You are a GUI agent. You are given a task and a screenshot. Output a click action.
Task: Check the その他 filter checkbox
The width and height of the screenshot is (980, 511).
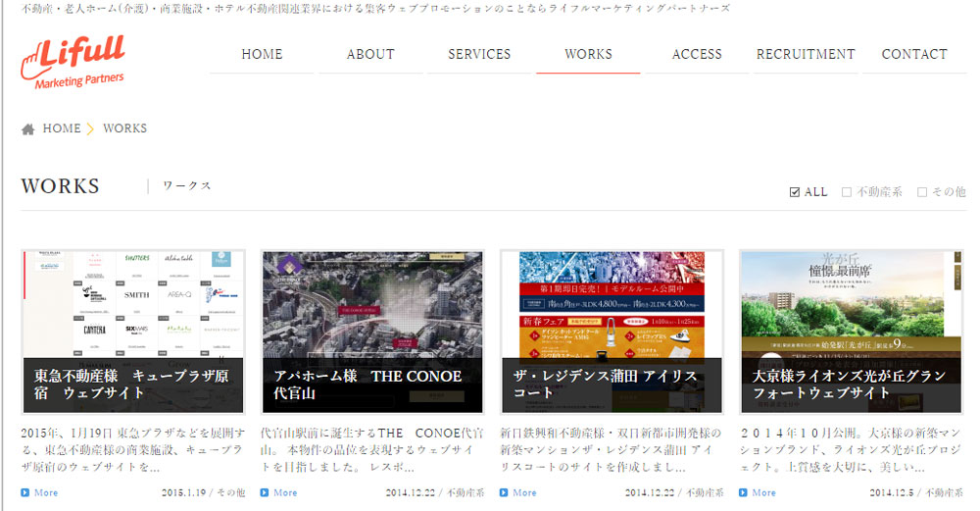922,192
